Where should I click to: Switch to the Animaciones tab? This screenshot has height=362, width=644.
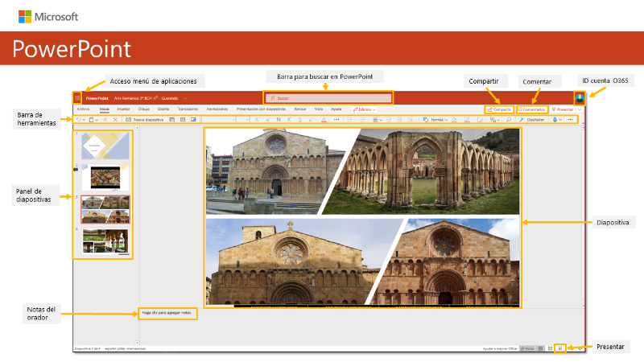[217, 109]
